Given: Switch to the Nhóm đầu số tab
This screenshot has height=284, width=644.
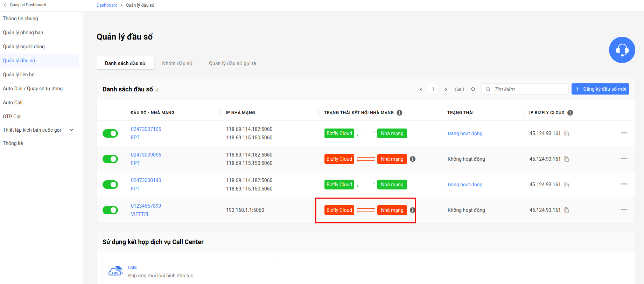Looking at the screenshot, I should coord(177,63).
